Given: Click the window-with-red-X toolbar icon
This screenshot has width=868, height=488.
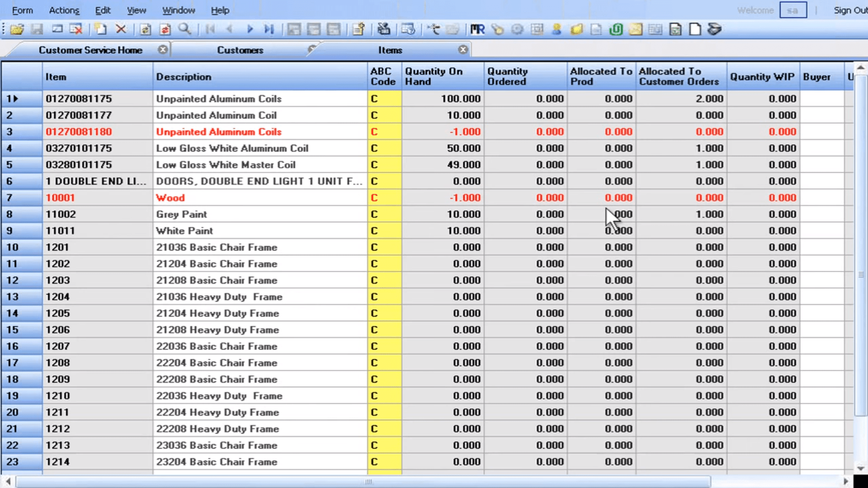Looking at the screenshot, I should point(76,30).
